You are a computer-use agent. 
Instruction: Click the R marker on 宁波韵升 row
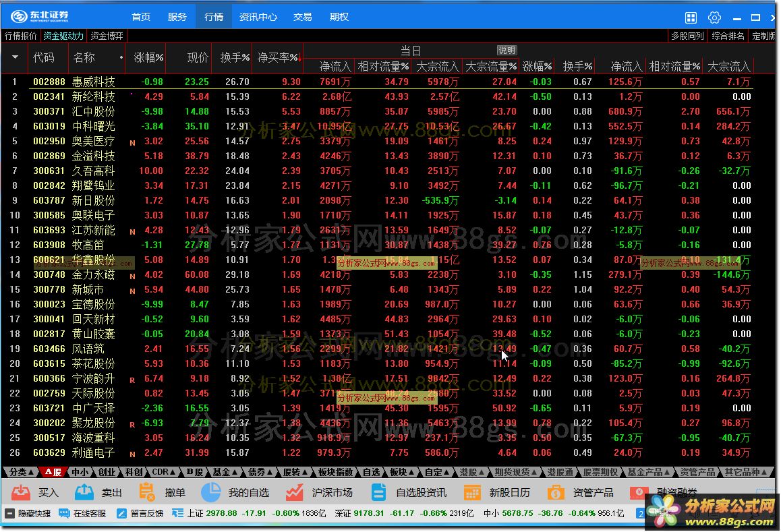coord(132,380)
